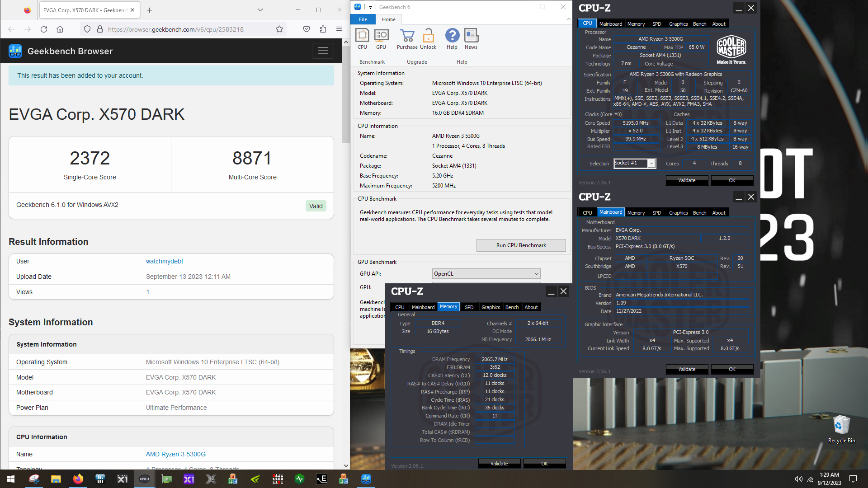Open the NVIDIA icon in the taskbar
Viewport: 868px width, 488px height.
(255, 479)
